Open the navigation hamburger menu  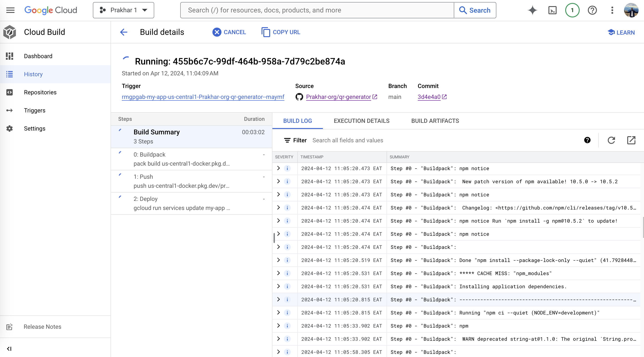point(10,10)
